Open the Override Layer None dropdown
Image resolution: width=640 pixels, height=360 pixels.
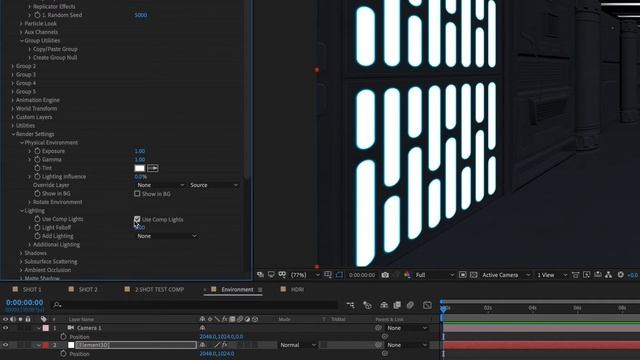160,185
